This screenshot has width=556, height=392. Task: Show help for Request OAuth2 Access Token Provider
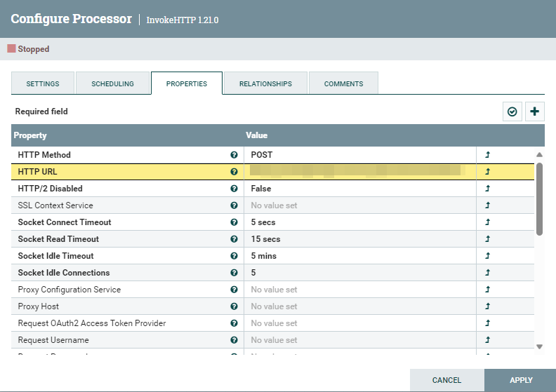click(234, 323)
